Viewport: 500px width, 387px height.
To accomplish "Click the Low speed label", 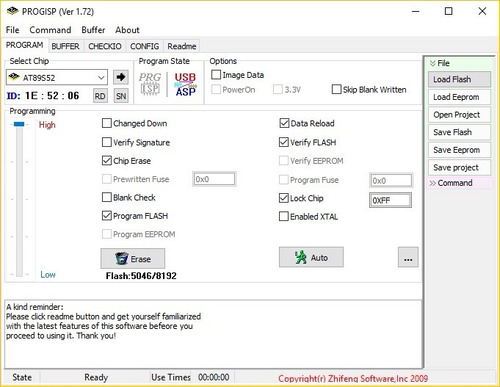I will 48,275.
